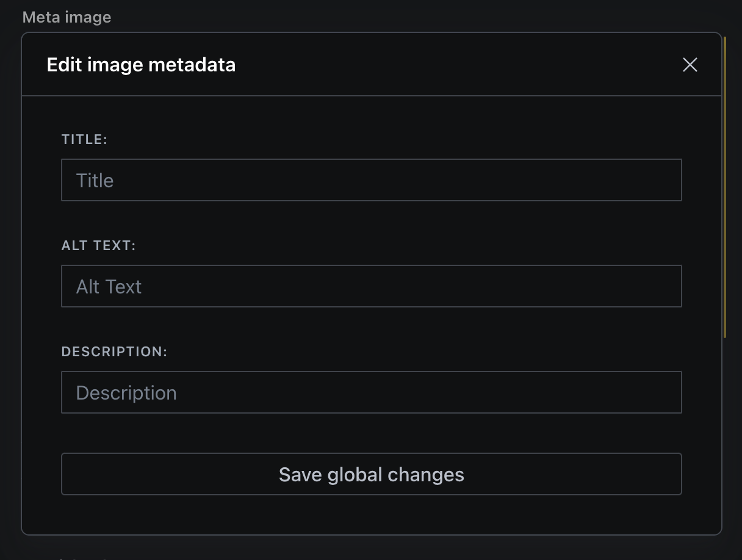
Task: Click the Alt Text input field
Action: tap(371, 285)
